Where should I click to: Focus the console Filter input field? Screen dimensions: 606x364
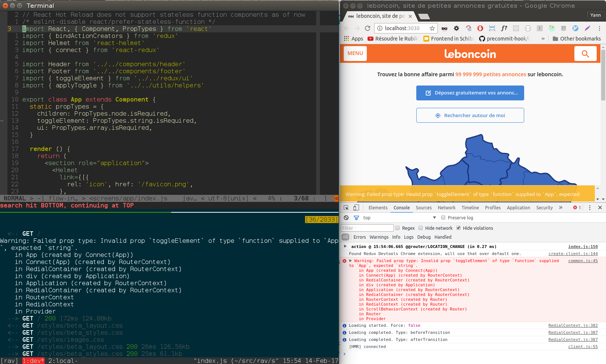(x=367, y=228)
